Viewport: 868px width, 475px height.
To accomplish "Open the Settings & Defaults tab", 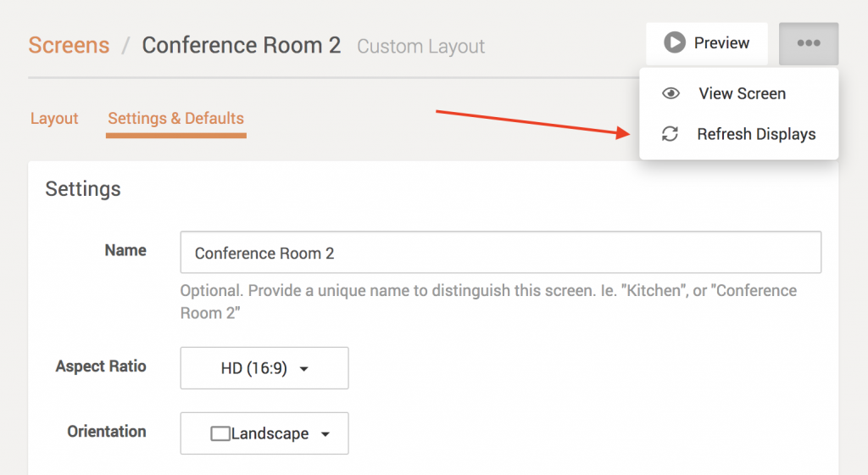I will (x=176, y=119).
